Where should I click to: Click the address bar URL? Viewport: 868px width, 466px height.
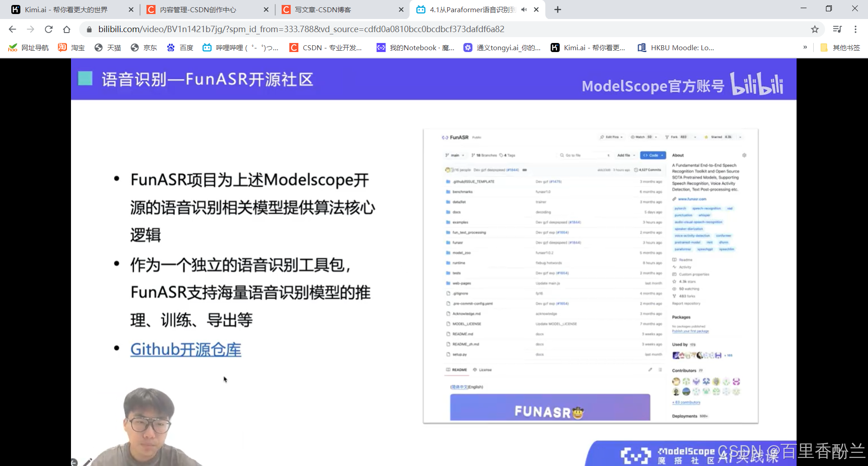click(x=301, y=29)
